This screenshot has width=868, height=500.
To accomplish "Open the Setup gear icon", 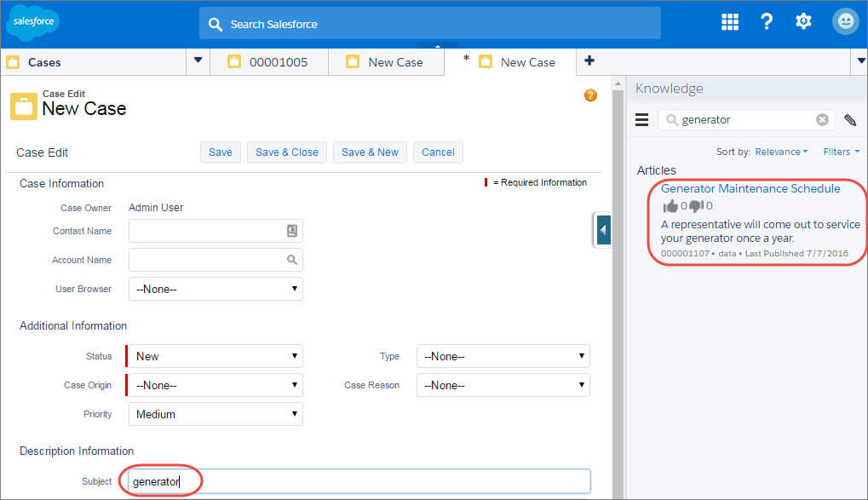I will [x=803, y=21].
